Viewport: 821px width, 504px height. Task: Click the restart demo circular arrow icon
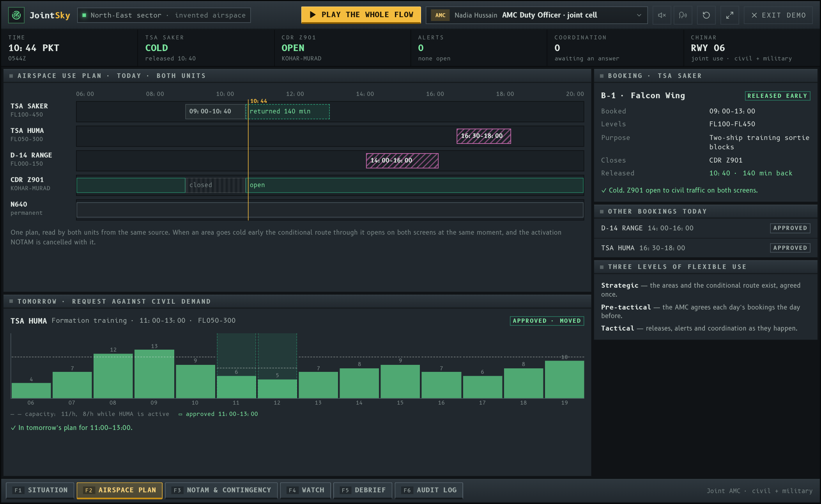click(706, 15)
